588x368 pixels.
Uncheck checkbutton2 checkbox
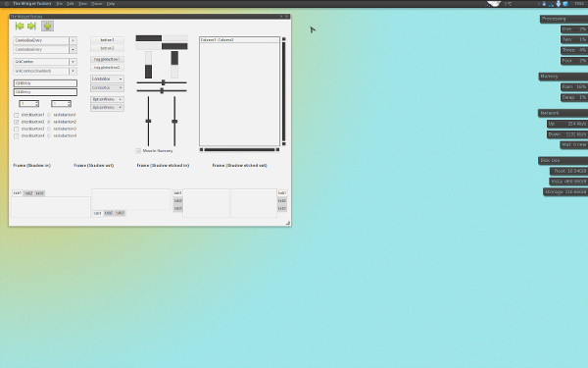16,122
